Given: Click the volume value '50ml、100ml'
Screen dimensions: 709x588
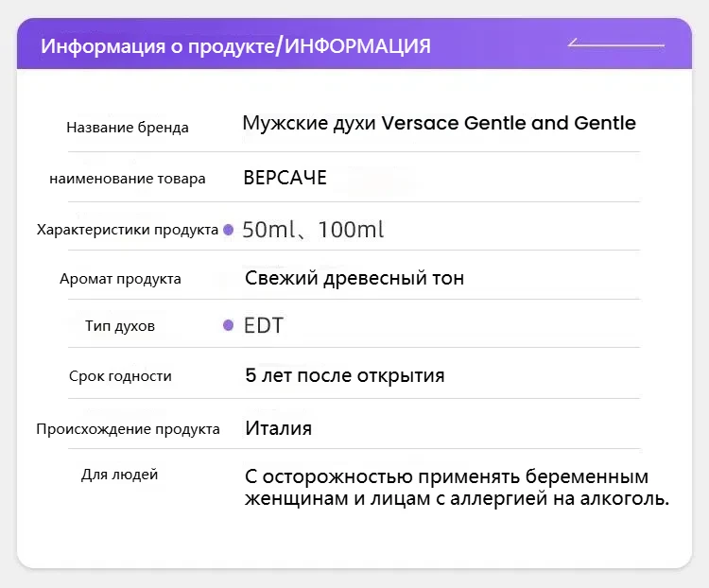Looking at the screenshot, I should tap(313, 230).
